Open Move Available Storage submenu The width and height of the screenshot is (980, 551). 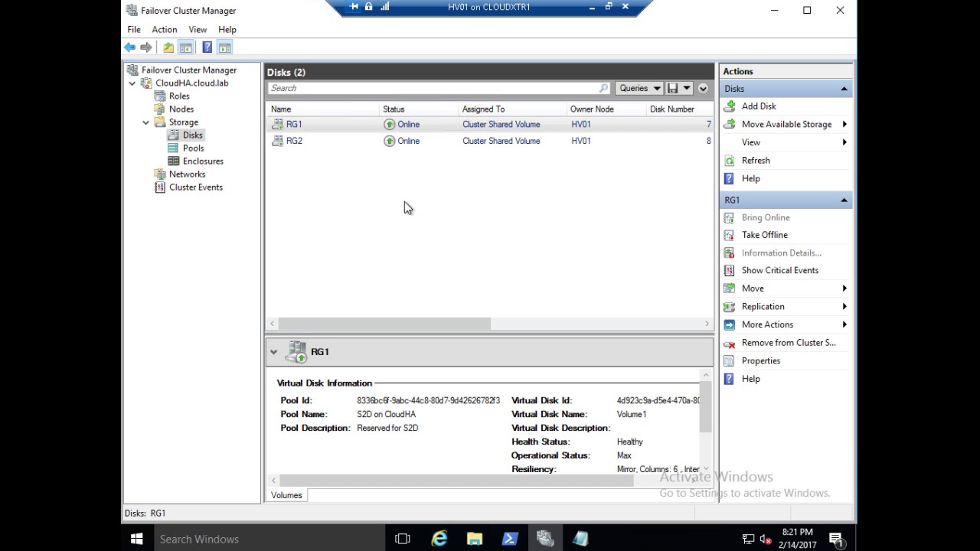click(x=786, y=124)
